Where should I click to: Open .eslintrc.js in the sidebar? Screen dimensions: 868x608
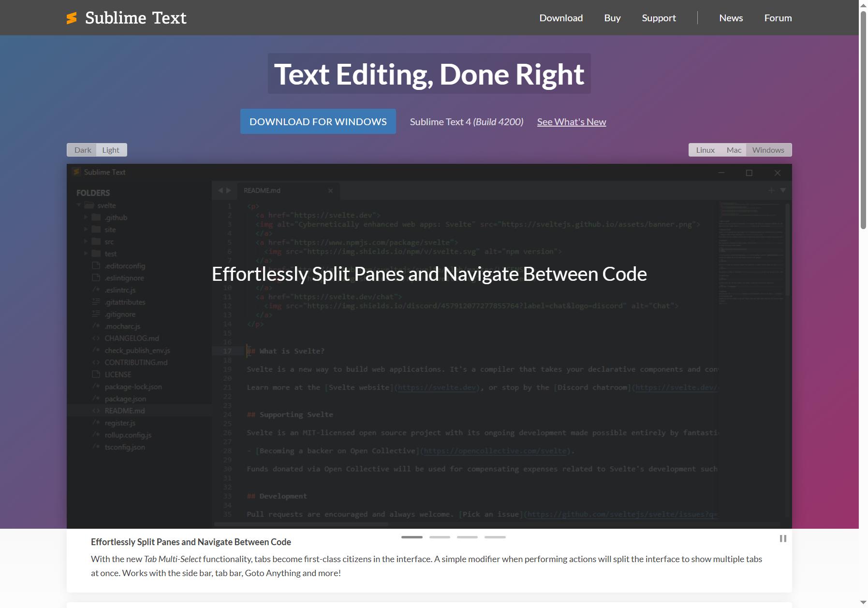120,290
